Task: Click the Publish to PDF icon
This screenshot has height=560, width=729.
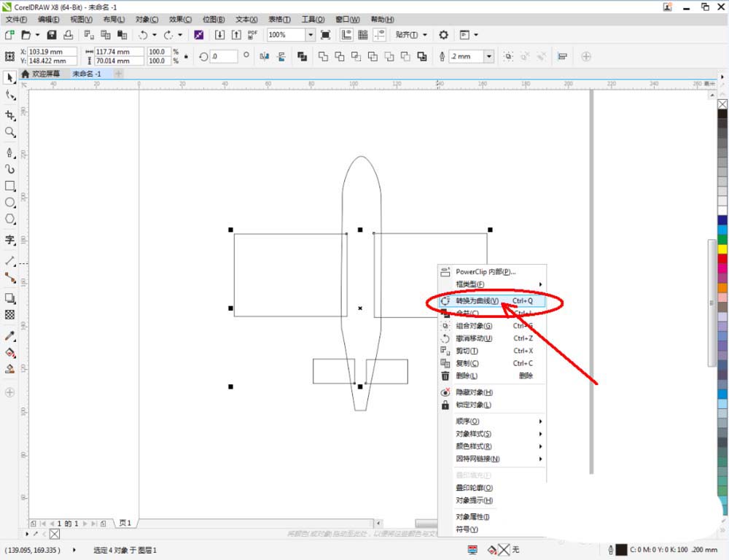Action: (252, 35)
